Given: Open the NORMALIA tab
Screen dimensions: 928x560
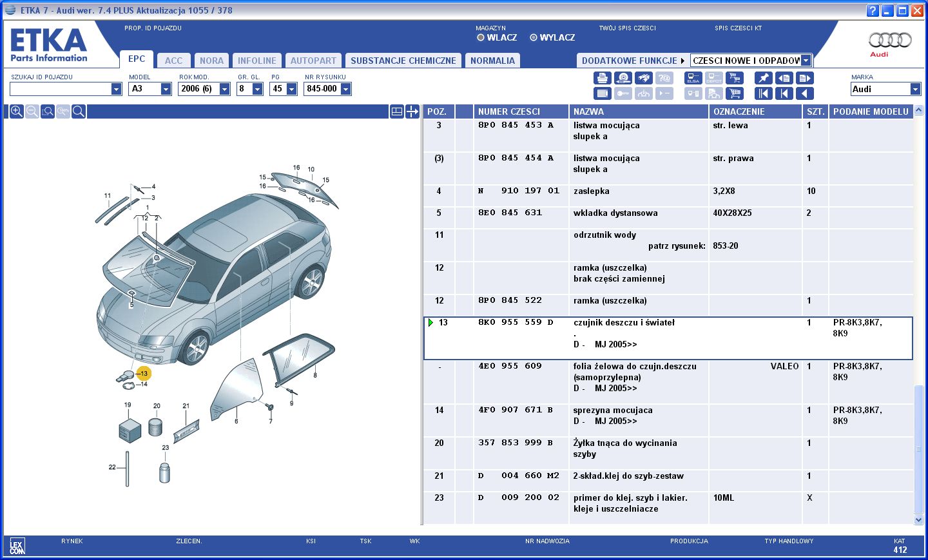Looking at the screenshot, I should (492, 61).
